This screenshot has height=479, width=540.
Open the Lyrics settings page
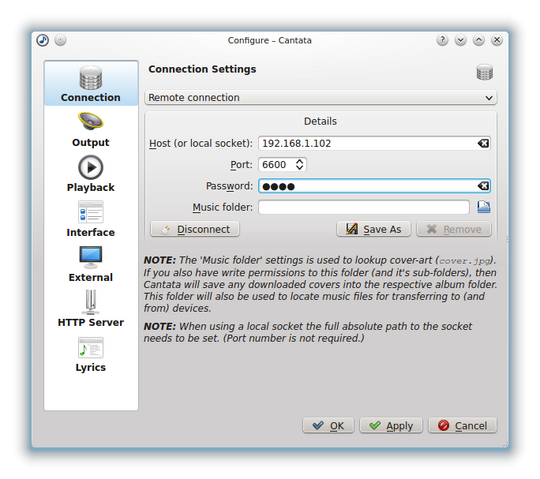[91, 354]
